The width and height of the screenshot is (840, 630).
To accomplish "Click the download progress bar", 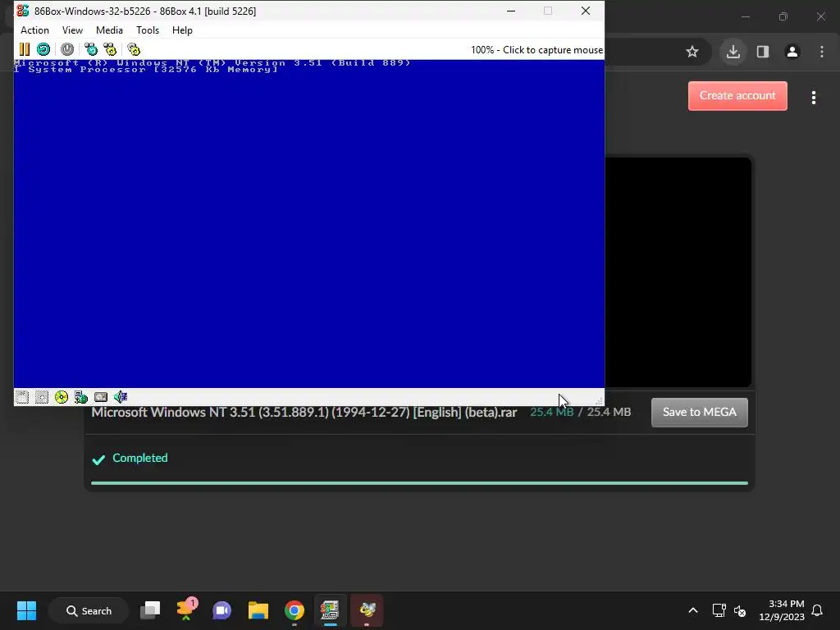I will point(419,482).
